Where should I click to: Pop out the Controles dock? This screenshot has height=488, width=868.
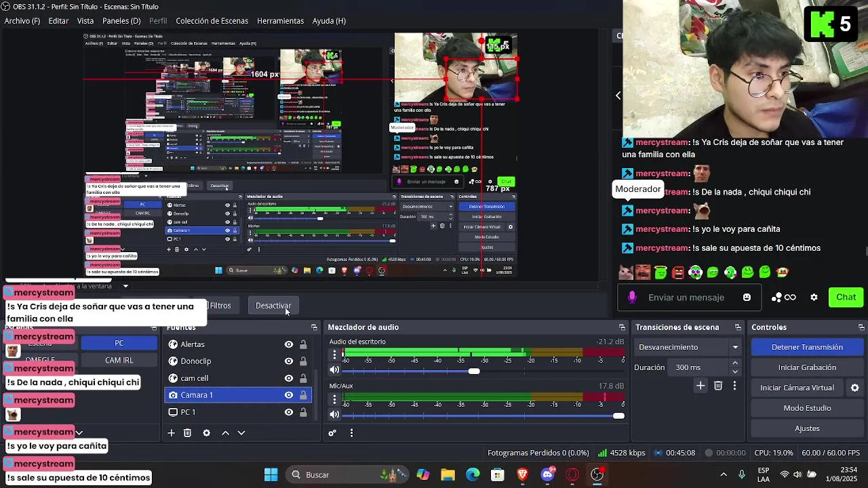click(861, 327)
